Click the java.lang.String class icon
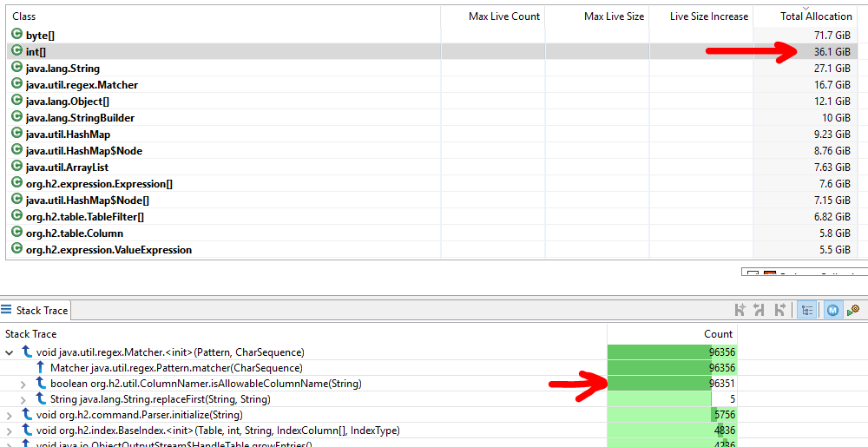 point(17,68)
